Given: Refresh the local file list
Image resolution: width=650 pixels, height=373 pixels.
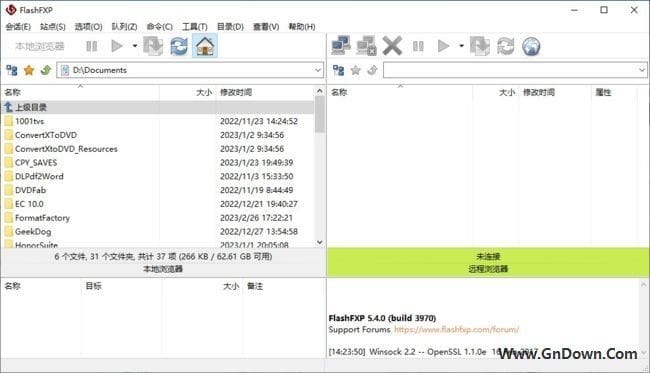Looking at the screenshot, I should pyautogui.click(x=179, y=46).
